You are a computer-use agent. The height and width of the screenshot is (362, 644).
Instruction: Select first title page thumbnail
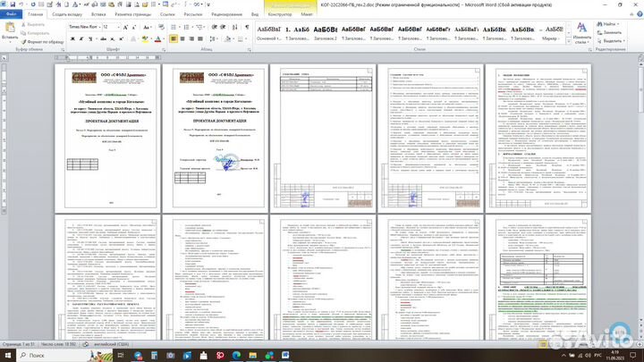(108, 139)
